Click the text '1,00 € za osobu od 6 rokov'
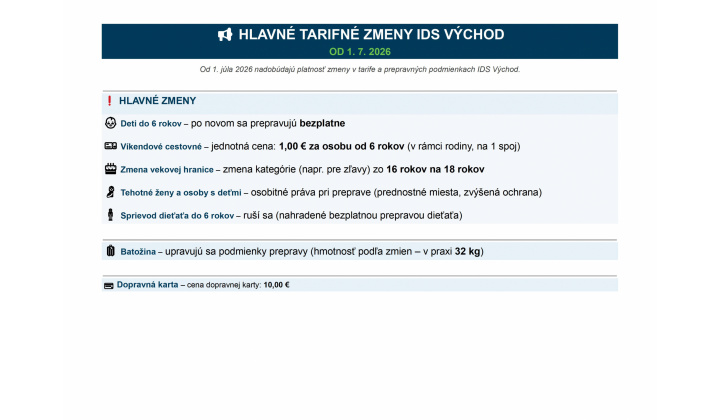 tap(342, 146)
